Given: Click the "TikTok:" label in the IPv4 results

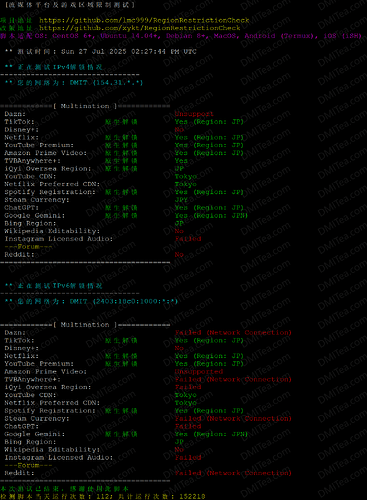Looking at the screenshot, I should [x=19, y=122].
